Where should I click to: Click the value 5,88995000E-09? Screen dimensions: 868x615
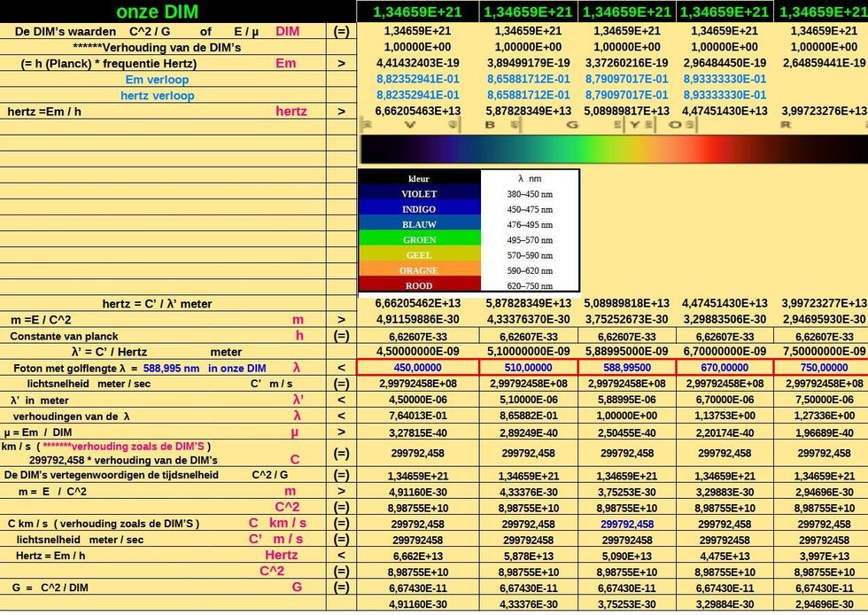[x=627, y=351]
